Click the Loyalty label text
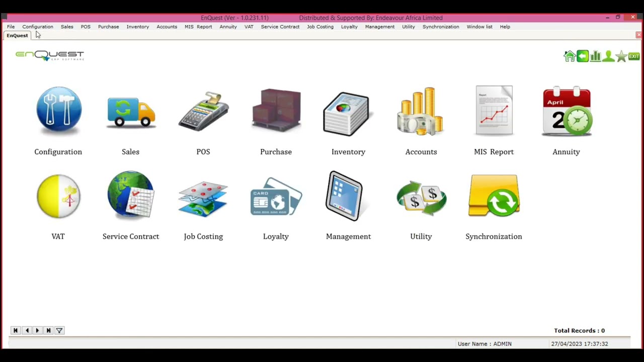The width and height of the screenshot is (644, 362). point(276,236)
